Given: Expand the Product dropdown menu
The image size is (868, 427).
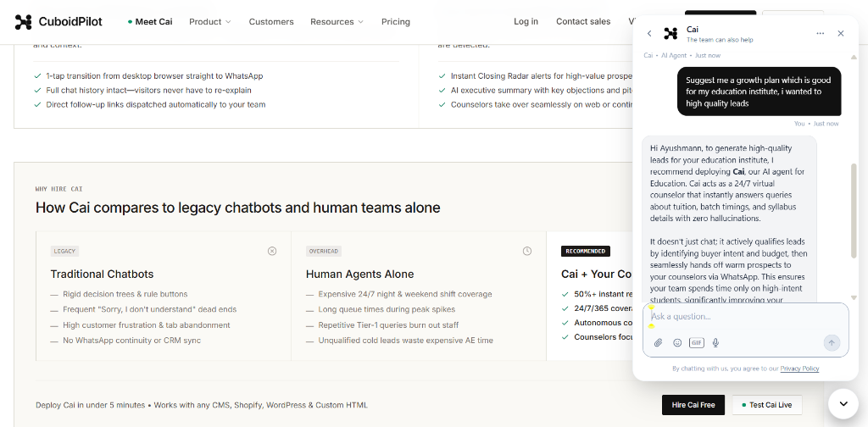Looking at the screenshot, I should pos(210,21).
